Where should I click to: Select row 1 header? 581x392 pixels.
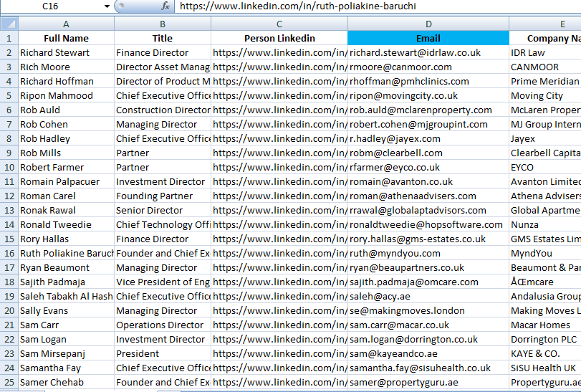pyautogui.click(x=9, y=39)
